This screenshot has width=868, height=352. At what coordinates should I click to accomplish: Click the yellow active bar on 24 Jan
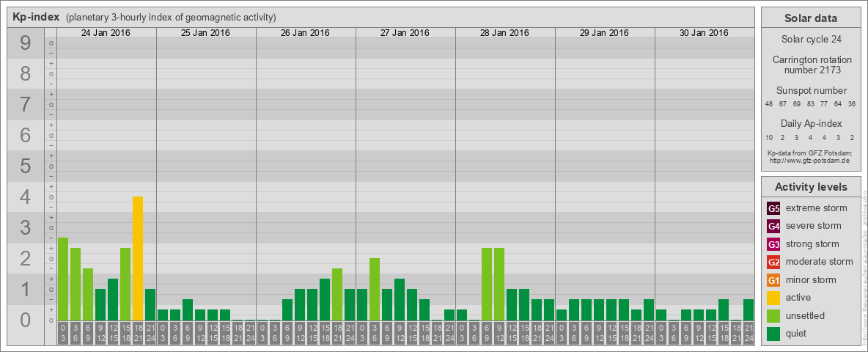coord(138,258)
